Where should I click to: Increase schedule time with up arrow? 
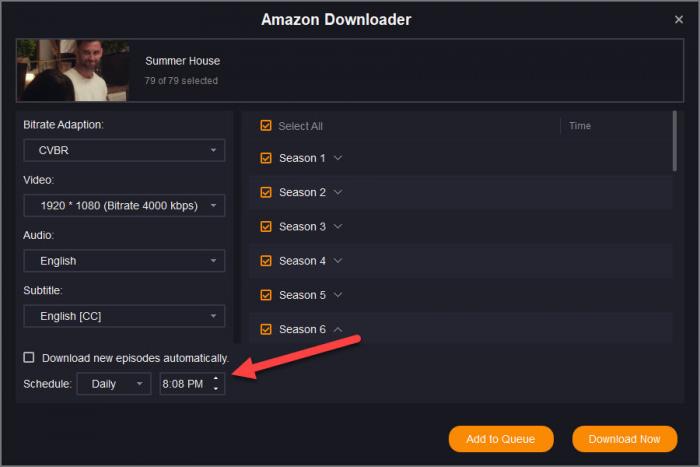click(216, 379)
